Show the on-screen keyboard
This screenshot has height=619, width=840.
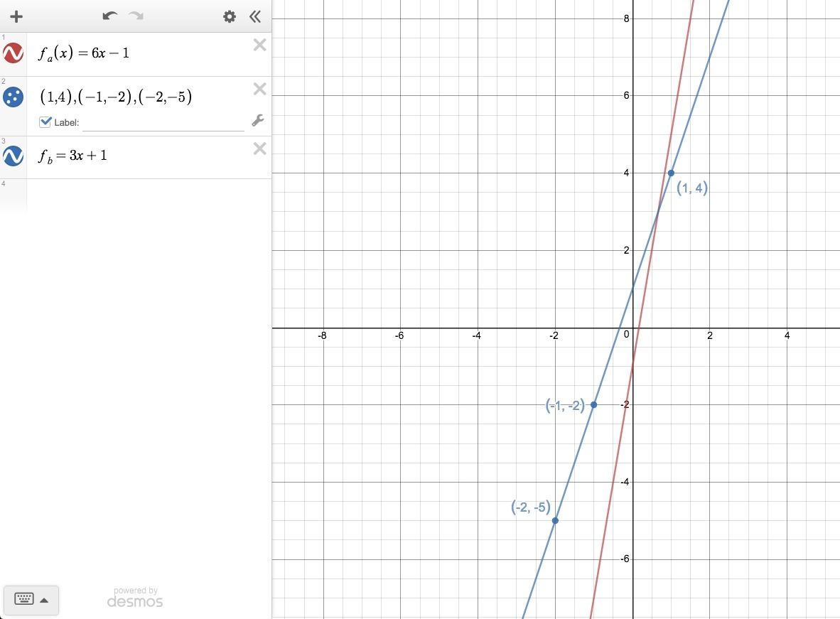click(x=24, y=599)
